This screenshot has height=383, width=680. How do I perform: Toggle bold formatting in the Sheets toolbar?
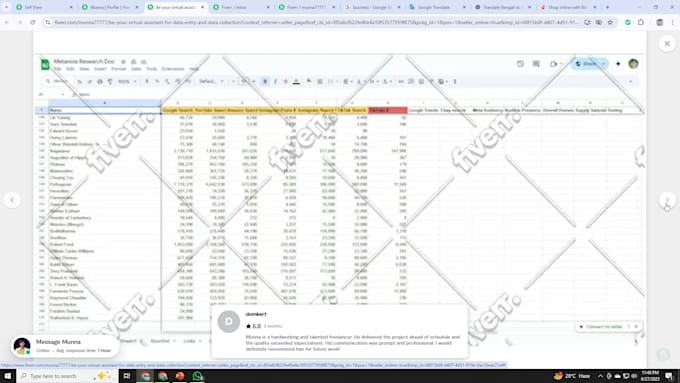tap(265, 82)
